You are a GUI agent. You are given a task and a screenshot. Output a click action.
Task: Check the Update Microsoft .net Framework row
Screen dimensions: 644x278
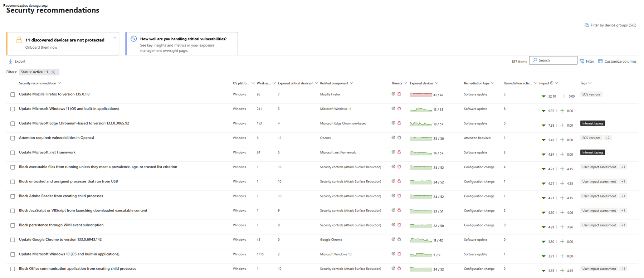13,153
